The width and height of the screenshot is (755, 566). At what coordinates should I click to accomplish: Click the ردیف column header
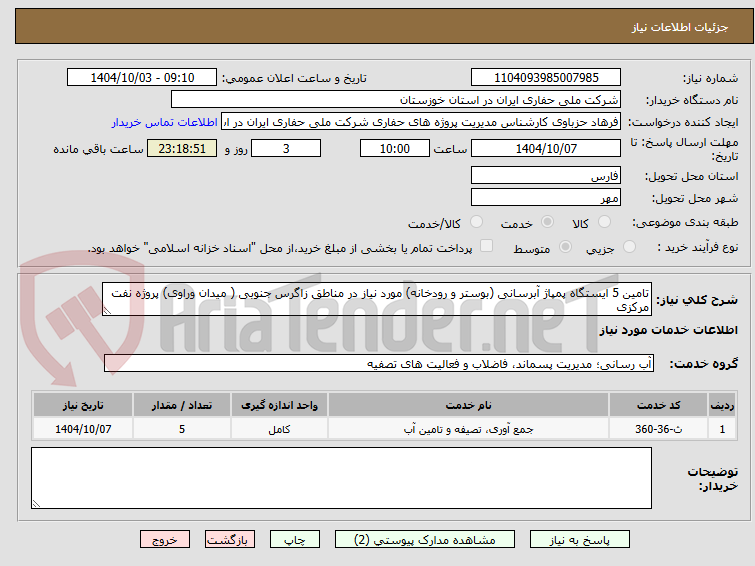pyautogui.click(x=722, y=405)
